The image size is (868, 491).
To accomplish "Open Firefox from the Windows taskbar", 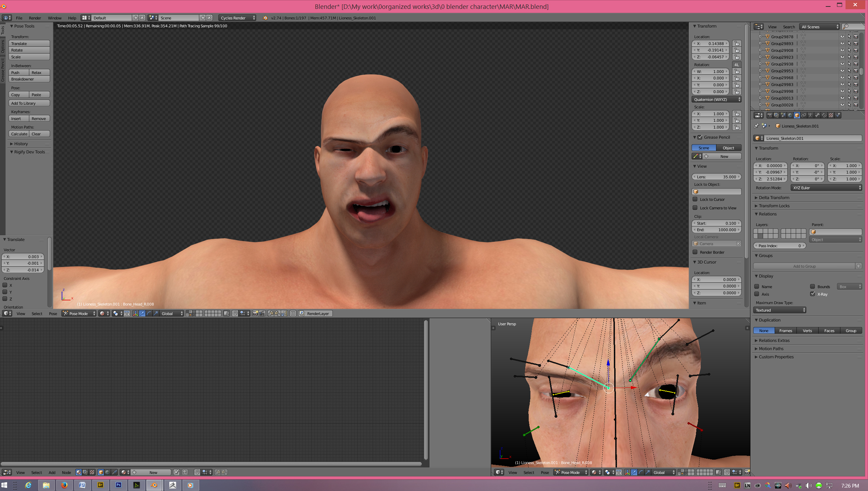I will (x=64, y=485).
